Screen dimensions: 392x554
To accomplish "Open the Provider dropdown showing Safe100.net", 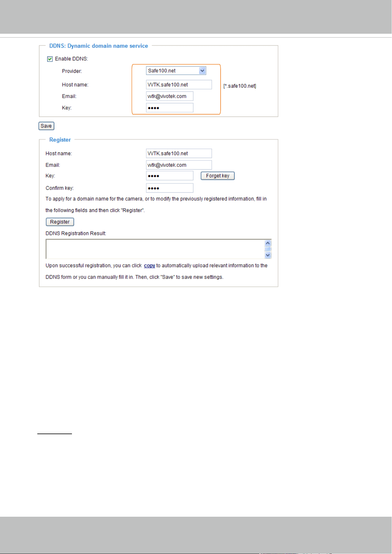I will (176, 71).
